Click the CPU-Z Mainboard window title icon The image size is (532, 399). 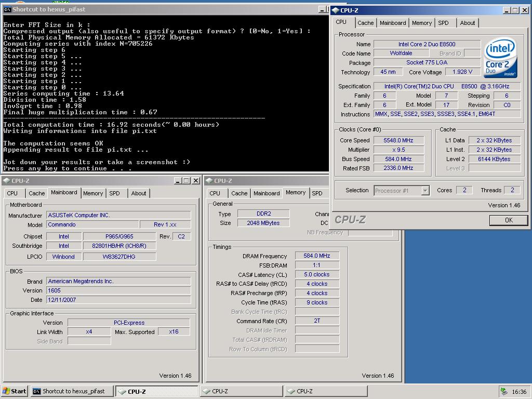tap(6, 181)
